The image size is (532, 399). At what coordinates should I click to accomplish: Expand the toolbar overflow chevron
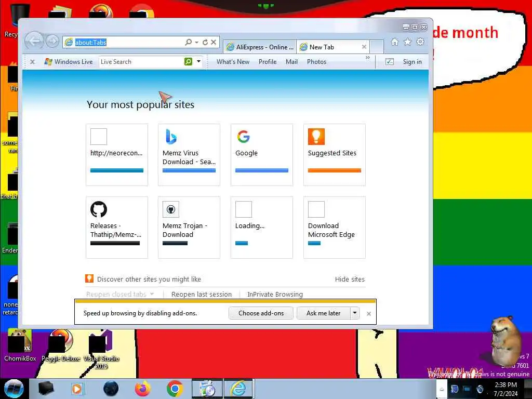[x=368, y=58]
